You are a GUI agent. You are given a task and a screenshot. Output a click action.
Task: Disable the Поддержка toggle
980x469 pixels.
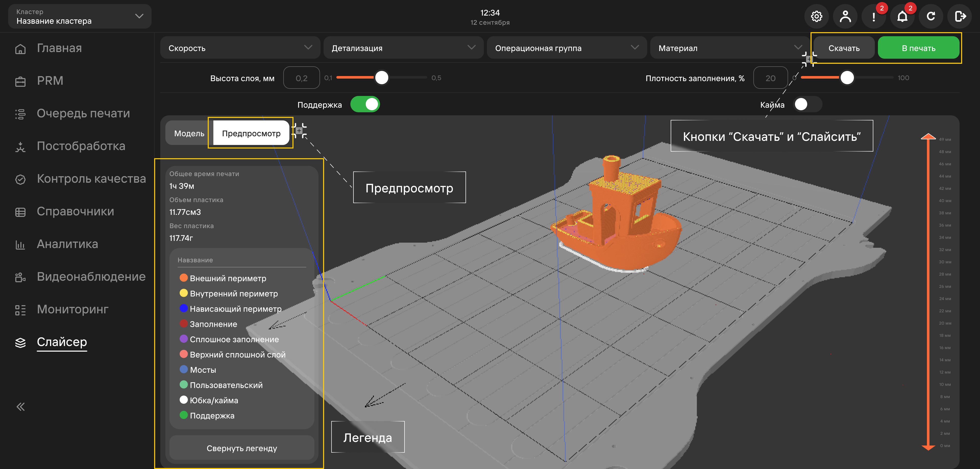pyautogui.click(x=365, y=104)
